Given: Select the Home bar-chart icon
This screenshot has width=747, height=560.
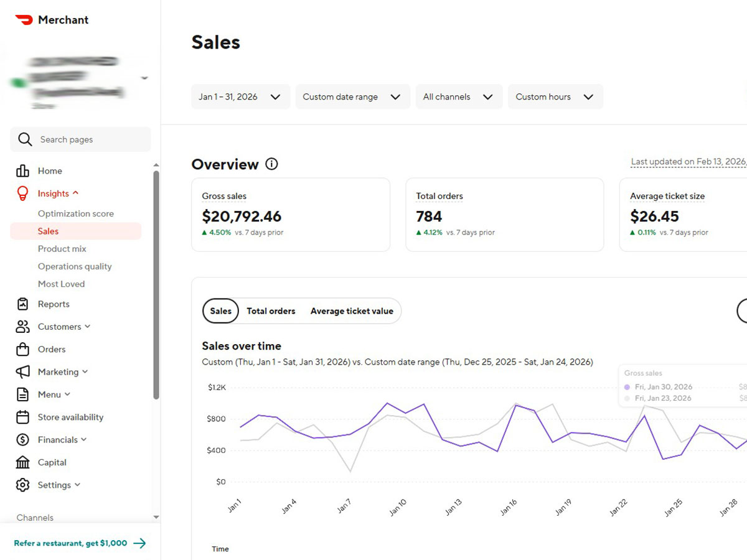Looking at the screenshot, I should point(21,170).
